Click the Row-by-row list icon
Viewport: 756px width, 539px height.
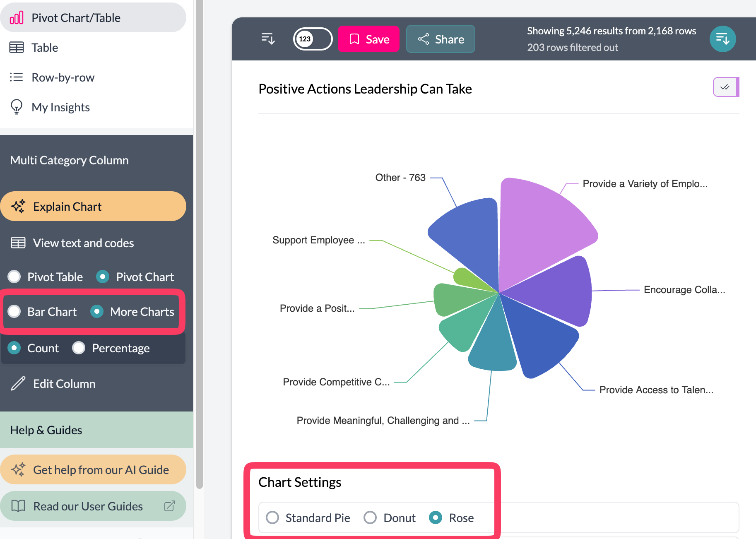pos(17,77)
